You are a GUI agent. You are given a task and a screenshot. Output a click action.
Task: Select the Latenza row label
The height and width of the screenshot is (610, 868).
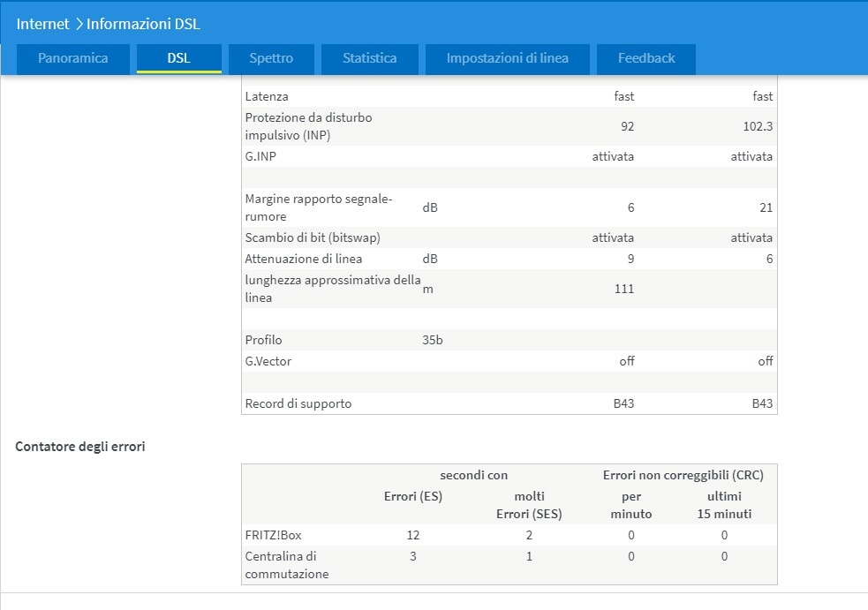point(267,96)
